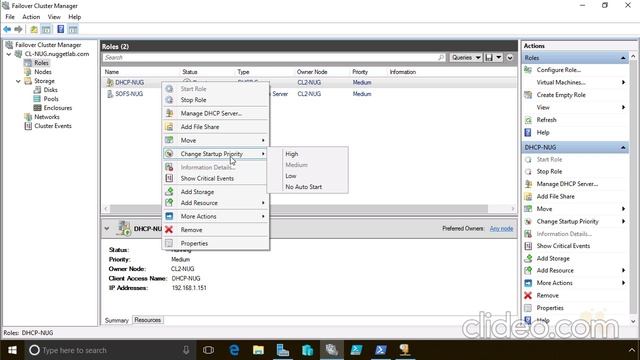Click the Refresh icon in Actions pane
The height and width of the screenshot is (360, 640).
coord(528,120)
